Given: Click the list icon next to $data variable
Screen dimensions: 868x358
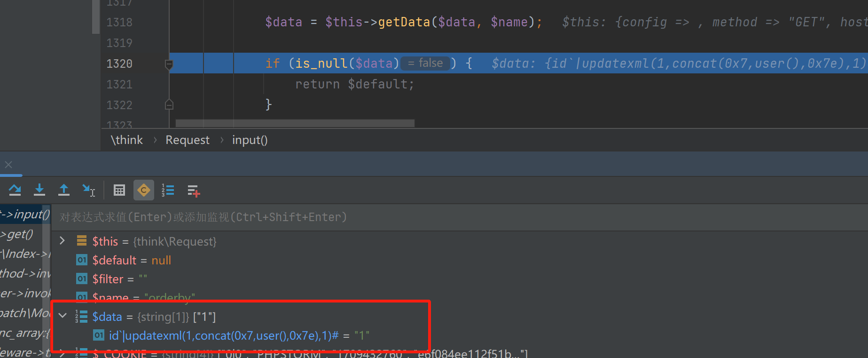Looking at the screenshot, I should [82, 317].
